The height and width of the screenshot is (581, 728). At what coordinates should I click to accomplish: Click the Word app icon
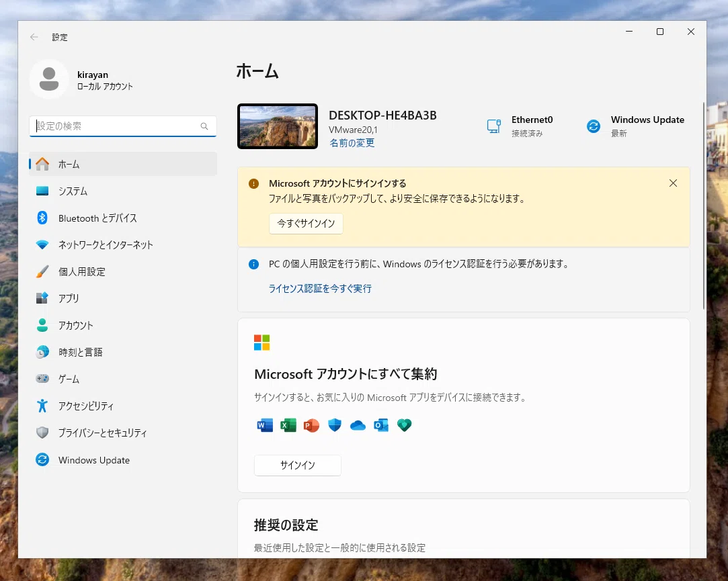[265, 424]
